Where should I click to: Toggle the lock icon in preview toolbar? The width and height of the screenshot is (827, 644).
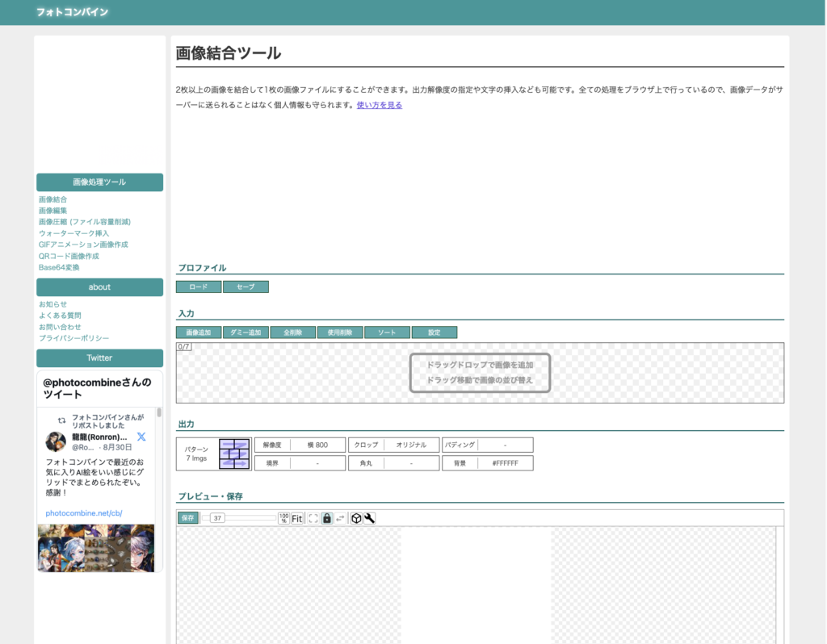pyautogui.click(x=326, y=518)
